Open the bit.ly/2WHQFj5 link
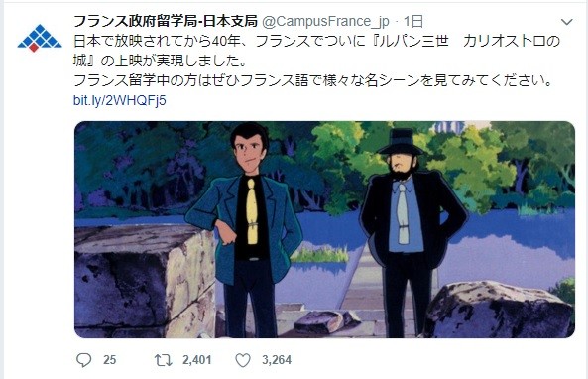This screenshot has width=588, height=379. pyautogui.click(x=120, y=100)
